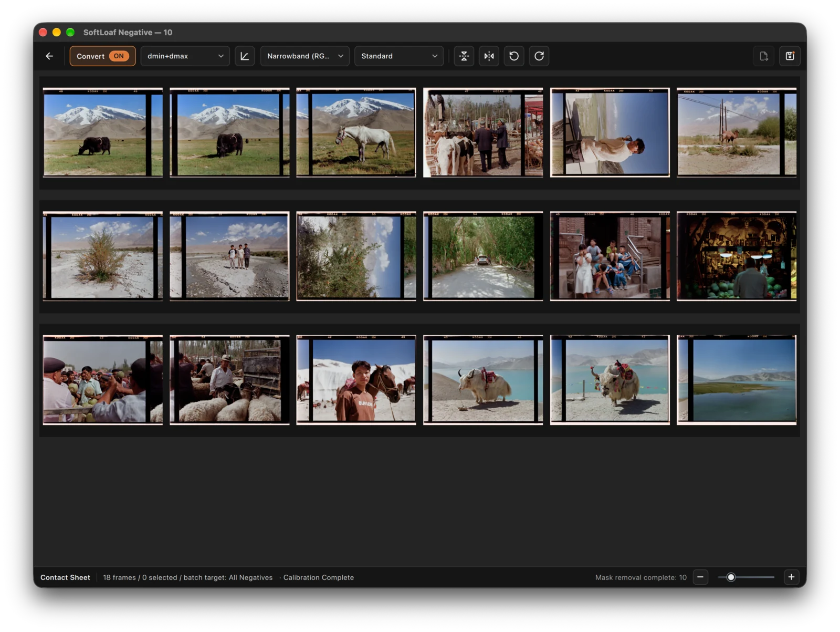Rotate counterclockwise using toolbar icon
This screenshot has height=632, width=840.
click(514, 56)
